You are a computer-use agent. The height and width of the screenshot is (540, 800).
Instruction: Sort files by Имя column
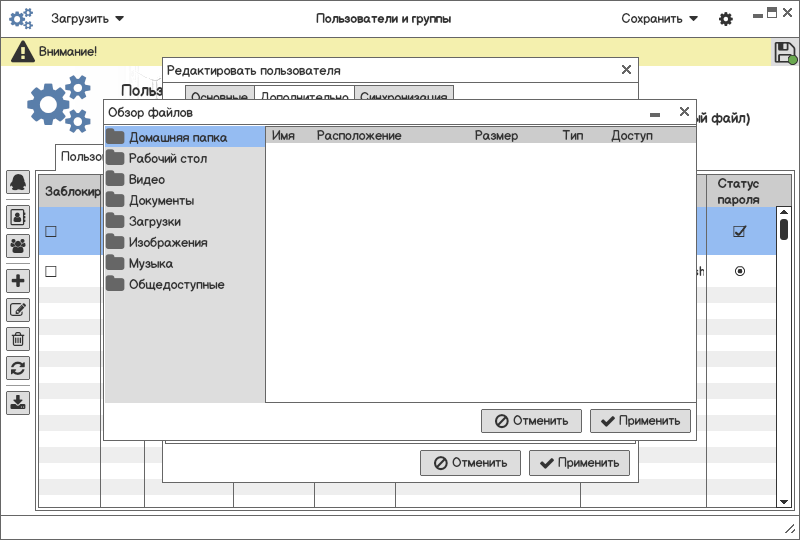click(283, 135)
